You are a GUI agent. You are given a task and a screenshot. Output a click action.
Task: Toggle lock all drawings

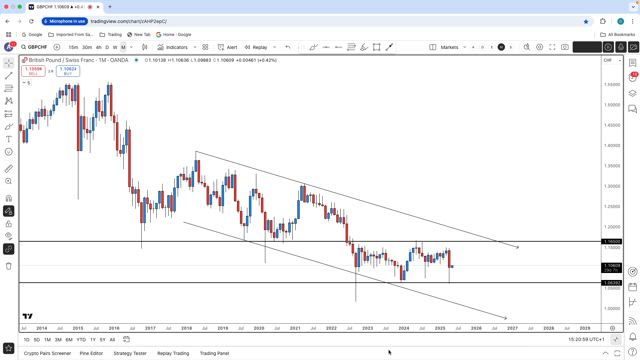(9, 224)
